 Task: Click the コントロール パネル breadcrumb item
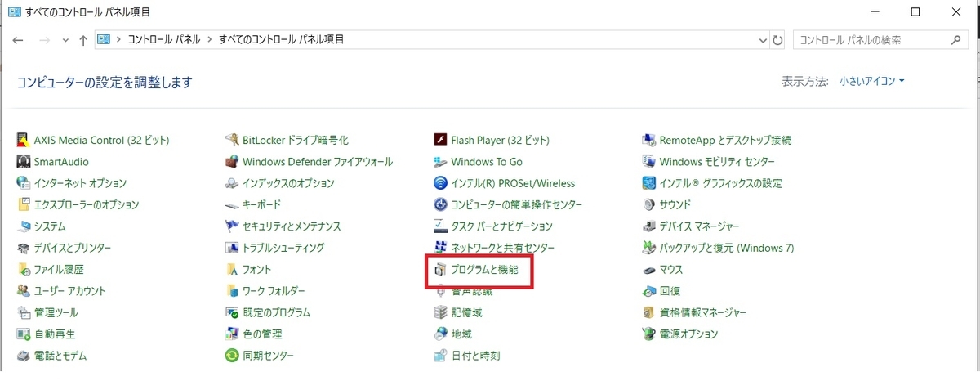coord(163,39)
